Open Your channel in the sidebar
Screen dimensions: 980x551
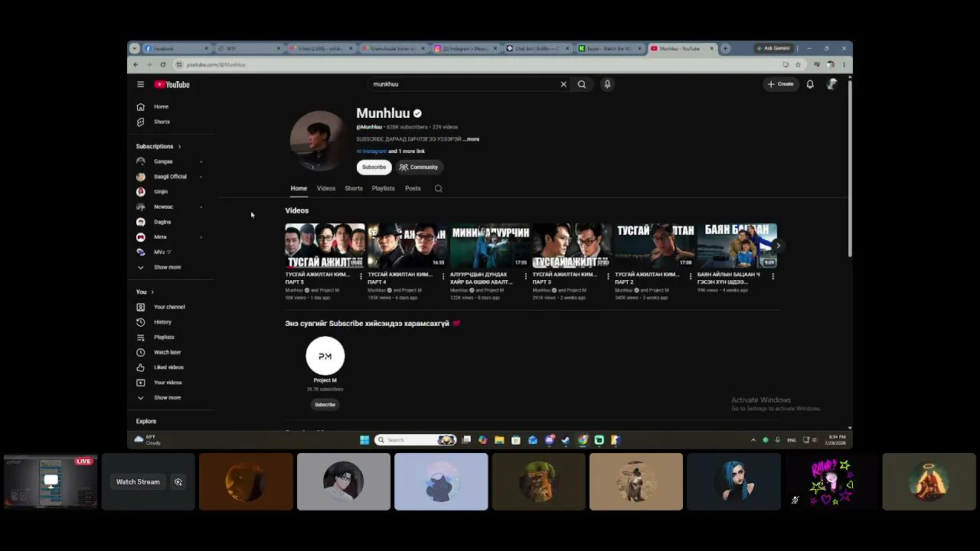point(170,307)
